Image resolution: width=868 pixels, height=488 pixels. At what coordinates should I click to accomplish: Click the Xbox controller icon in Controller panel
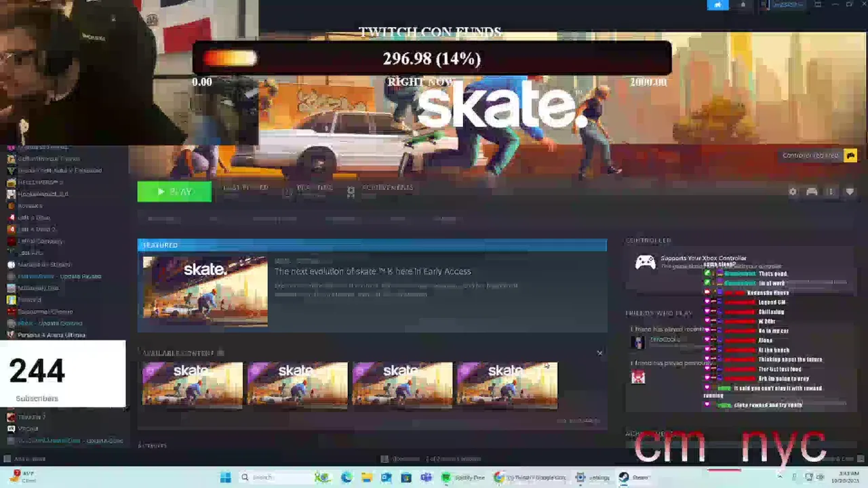pos(645,262)
